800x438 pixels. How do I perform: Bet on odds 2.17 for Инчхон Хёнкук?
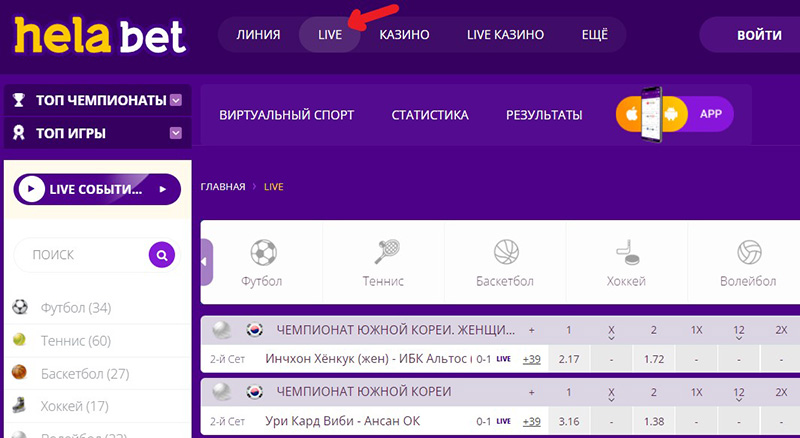[569, 359]
